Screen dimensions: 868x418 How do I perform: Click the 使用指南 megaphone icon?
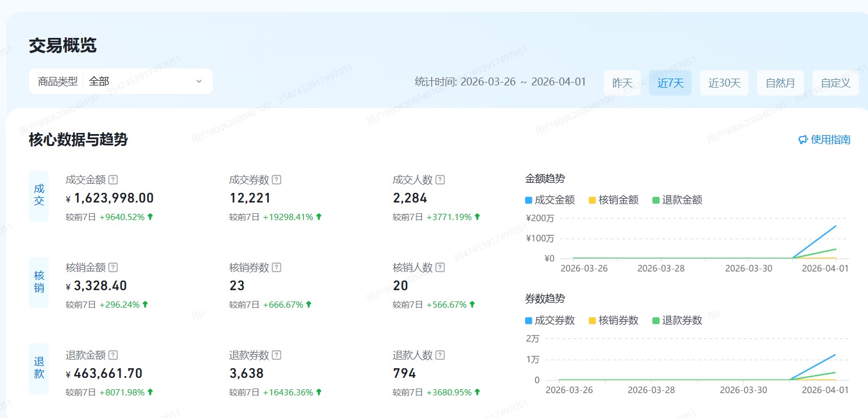802,140
